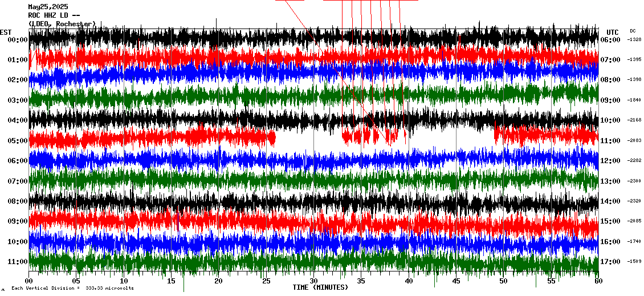The image size is (644, 296).
Task: Click the DC offset value -1509
Action: pos(634,262)
